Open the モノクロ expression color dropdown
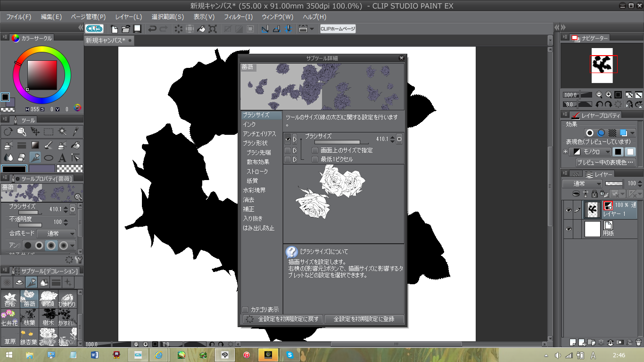 [591, 152]
